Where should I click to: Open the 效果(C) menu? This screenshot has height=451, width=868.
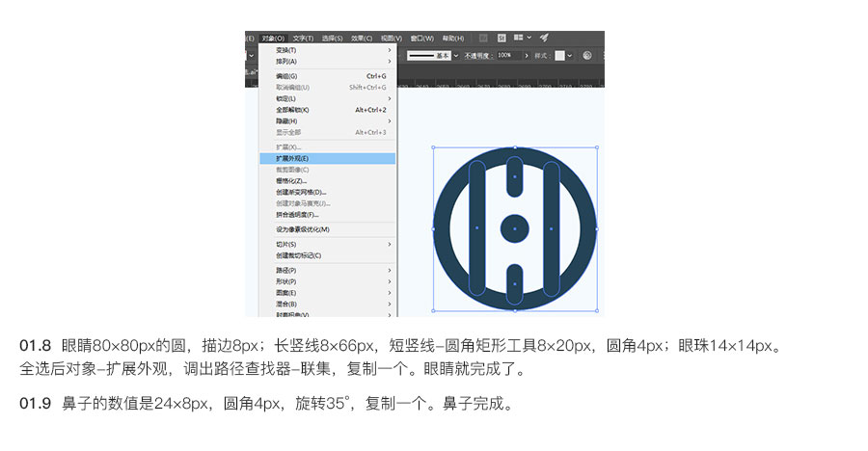tap(362, 39)
